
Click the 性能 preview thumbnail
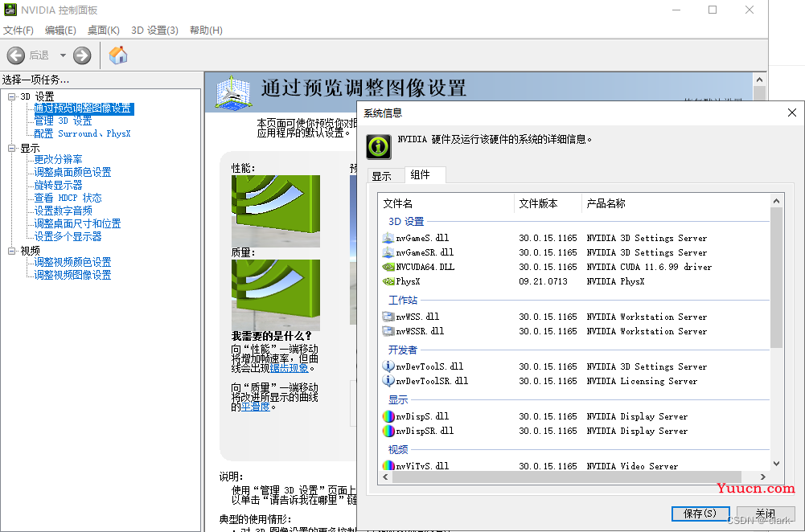coord(276,211)
